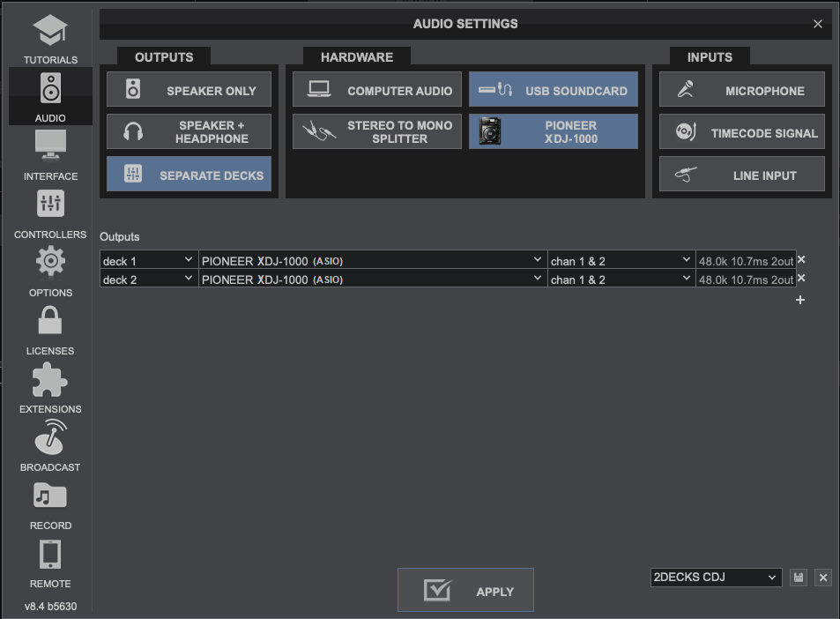Enable Microphone input option
The image size is (840, 619).
[742, 90]
